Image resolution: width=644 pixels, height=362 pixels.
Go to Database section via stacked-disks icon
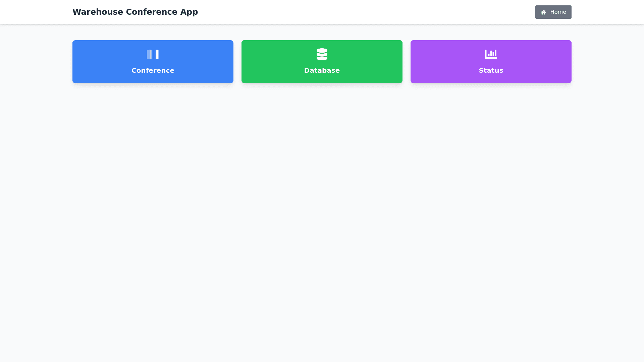tap(322, 54)
